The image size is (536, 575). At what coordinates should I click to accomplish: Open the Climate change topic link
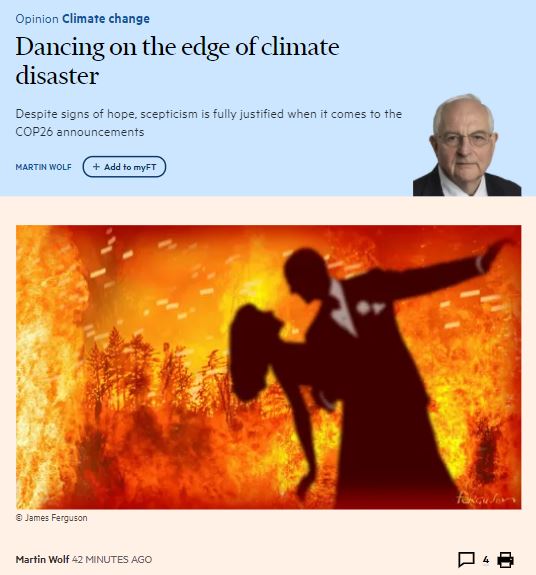(106, 19)
